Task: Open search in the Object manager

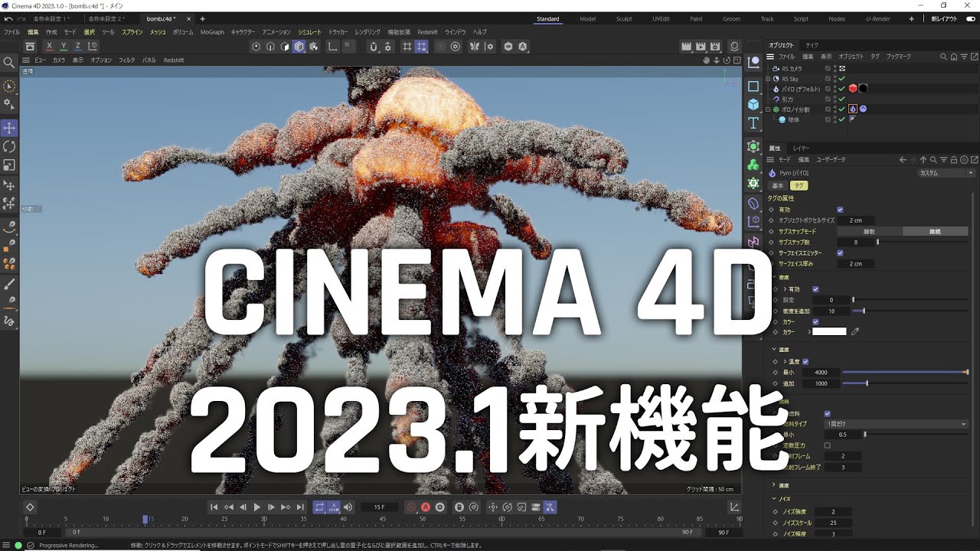Action: tap(944, 57)
